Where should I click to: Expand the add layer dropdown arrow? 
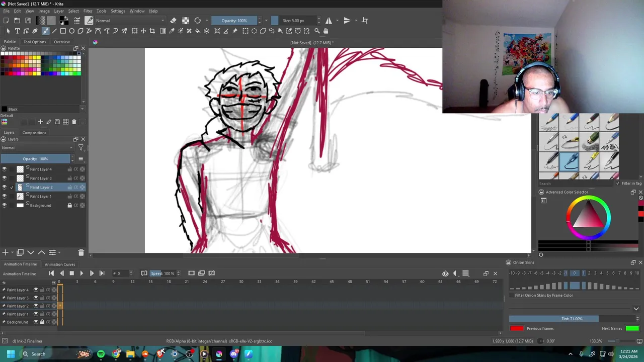12,252
